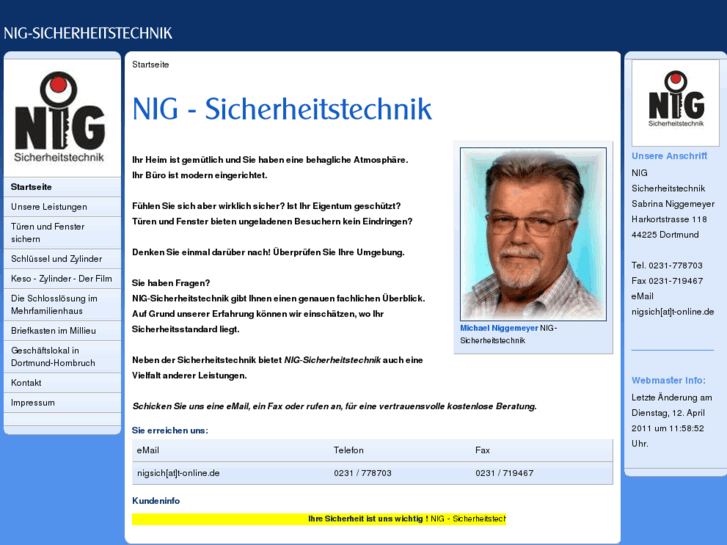Click the Startseite breadcrumb link
Image resolution: width=727 pixels, height=545 pixels.
[x=151, y=64]
